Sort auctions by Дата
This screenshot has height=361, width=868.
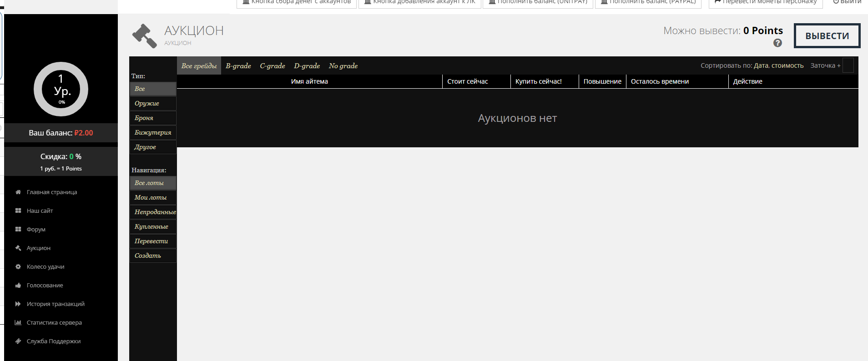(x=761, y=65)
